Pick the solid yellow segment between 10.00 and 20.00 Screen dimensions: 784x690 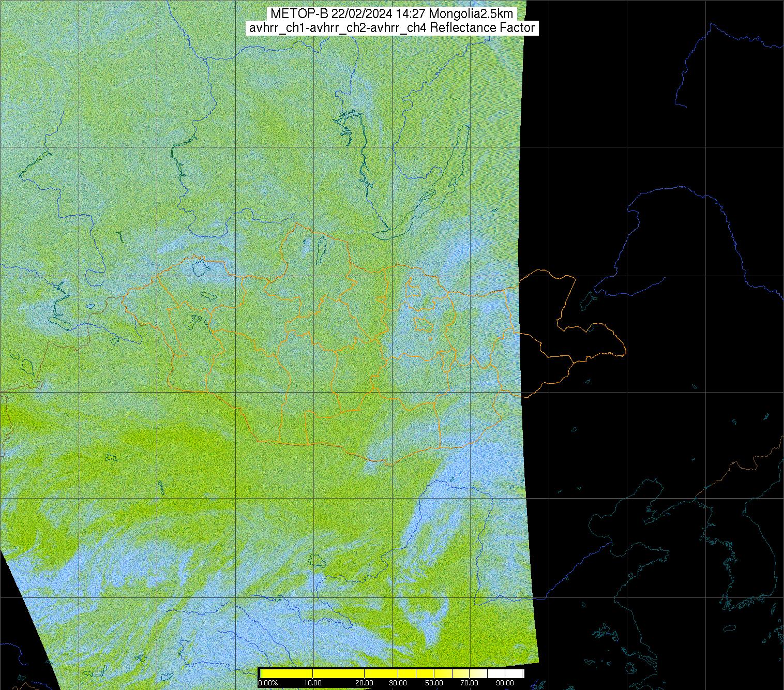tap(339, 673)
